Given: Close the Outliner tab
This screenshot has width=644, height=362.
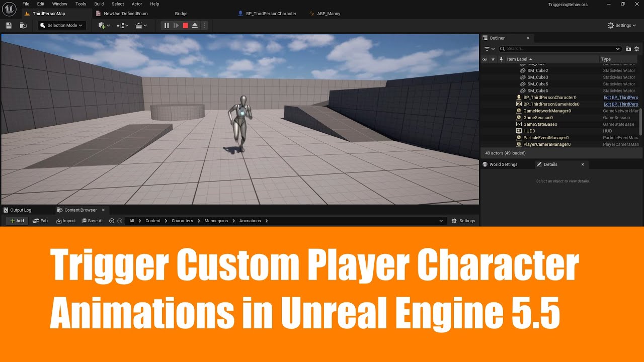Looking at the screenshot, I should coord(528,38).
